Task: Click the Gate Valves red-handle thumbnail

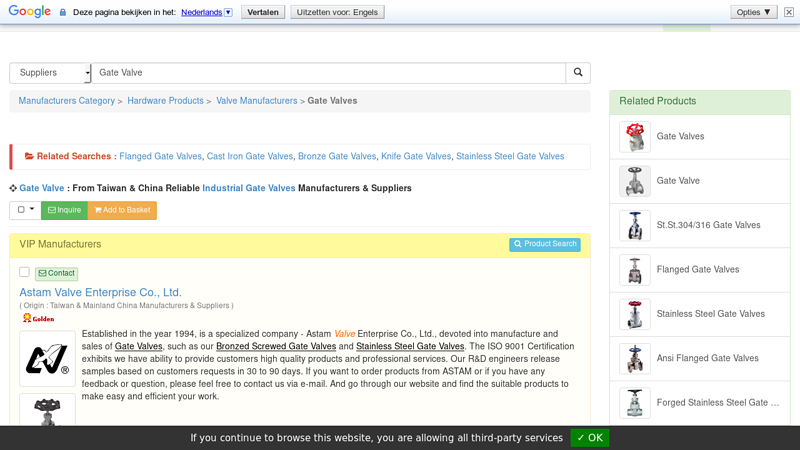Action: click(635, 137)
